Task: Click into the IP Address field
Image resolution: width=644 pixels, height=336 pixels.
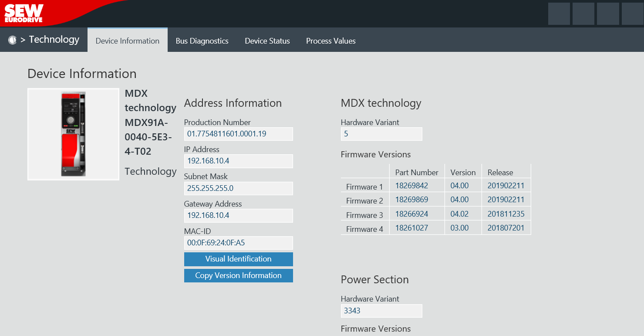Action: pos(238,161)
